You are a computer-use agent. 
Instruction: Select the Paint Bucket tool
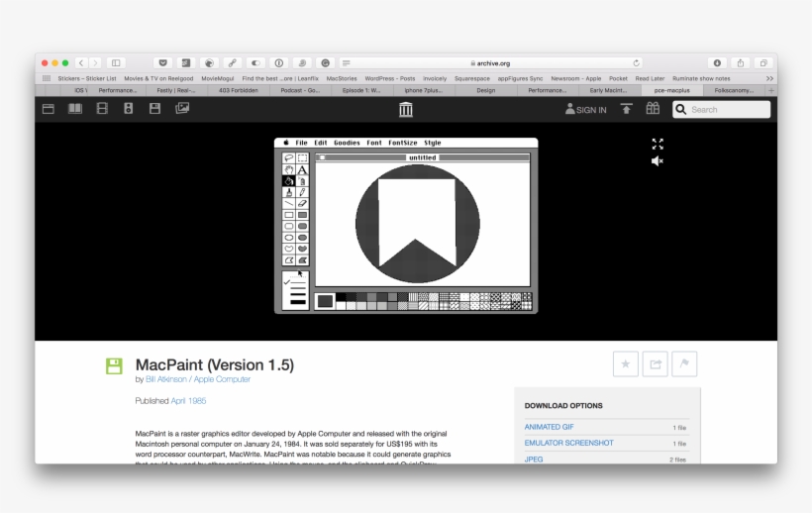[x=289, y=180]
